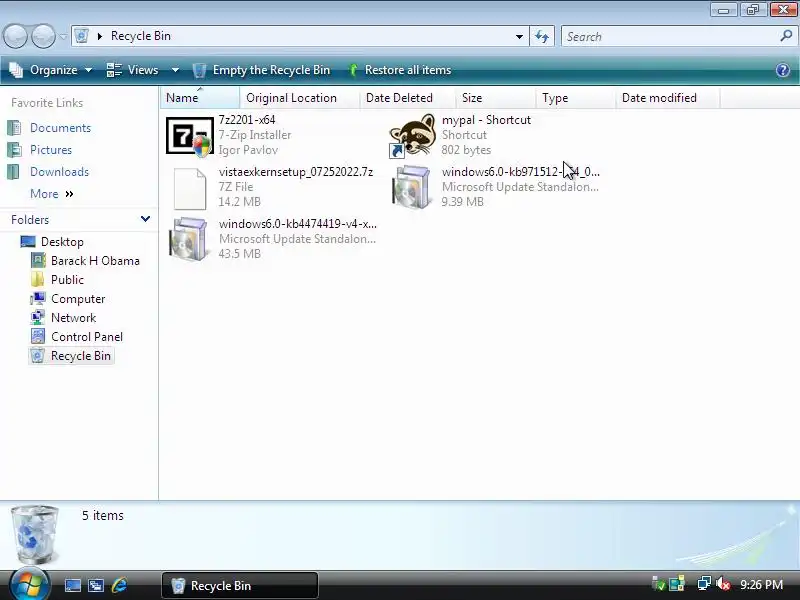
Task: Click the Downloads folder icon in sidebar
Action: click(14, 172)
